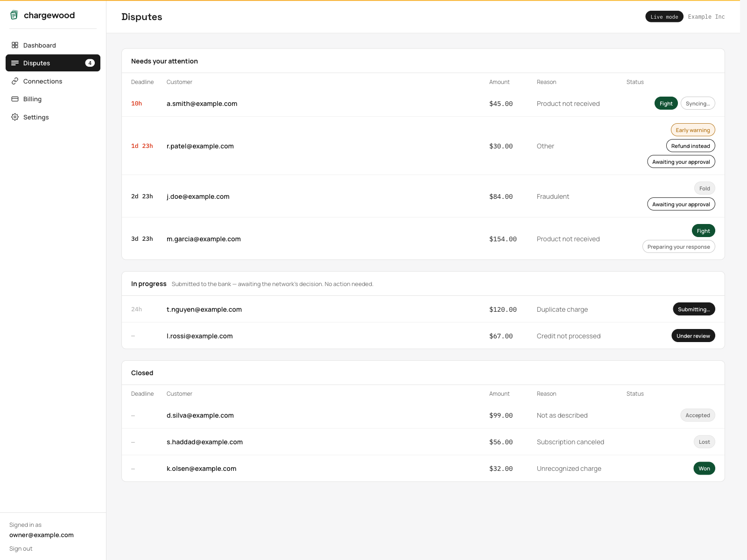747x560 pixels.
Task: Click Awaiting your approval for r.patel
Action: 681,162
